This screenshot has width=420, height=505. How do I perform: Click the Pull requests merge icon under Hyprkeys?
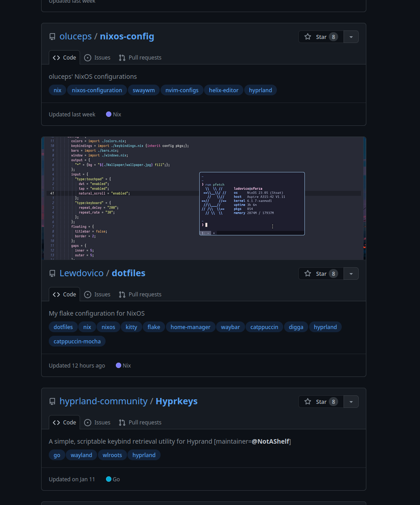pyautogui.click(x=122, y=422)
